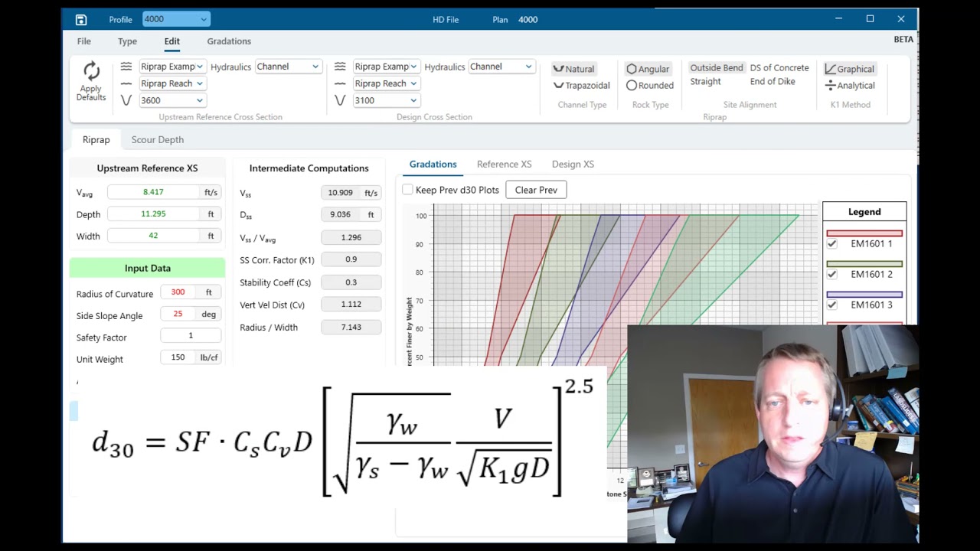Click Radius / Width value 7.143

tap(351, 327)
